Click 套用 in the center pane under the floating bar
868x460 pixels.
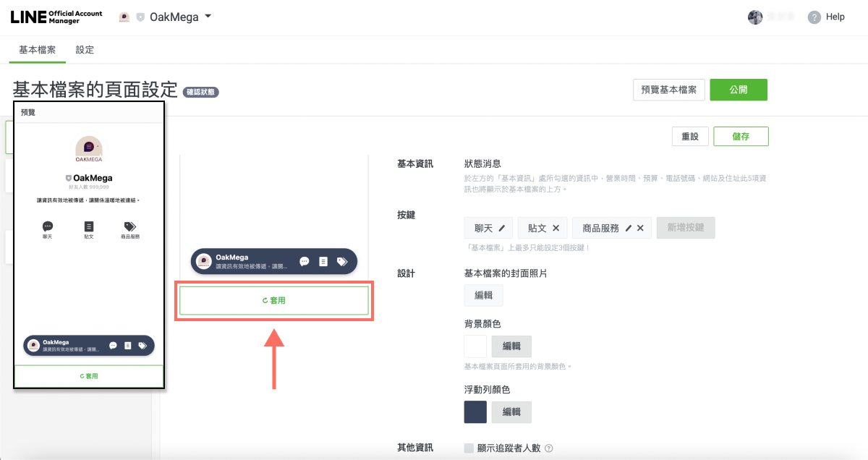(x=274, y=300)
